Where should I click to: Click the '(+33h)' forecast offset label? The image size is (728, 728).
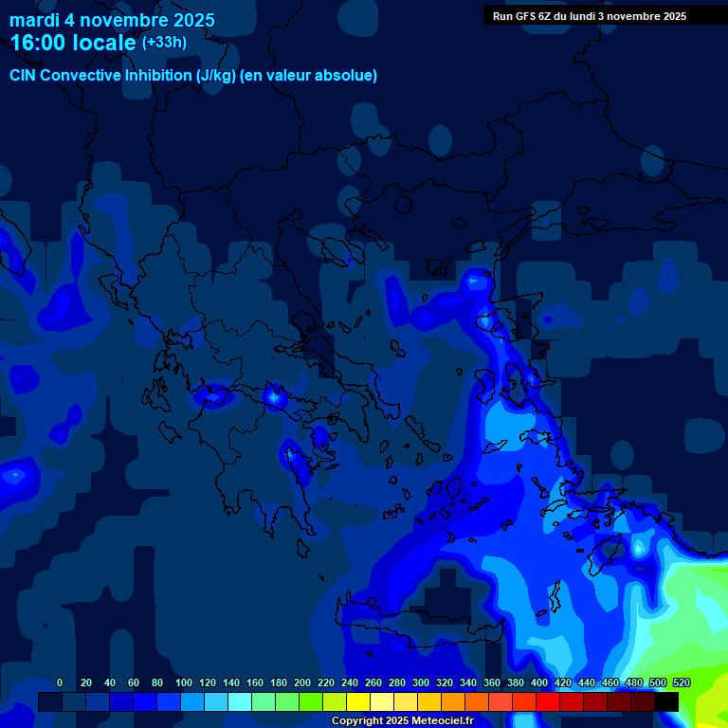[x=164, y=43]
